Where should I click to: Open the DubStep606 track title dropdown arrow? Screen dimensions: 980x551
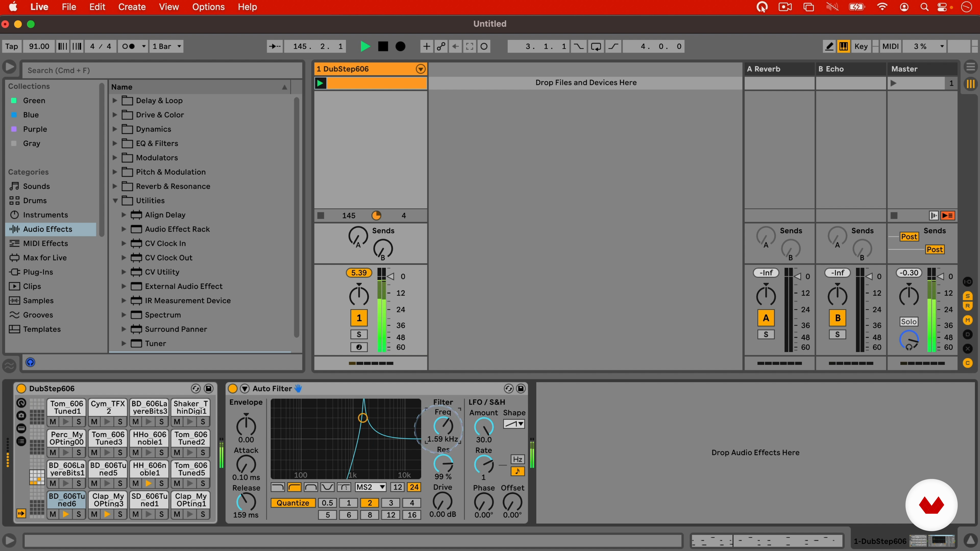click(420, 69)
